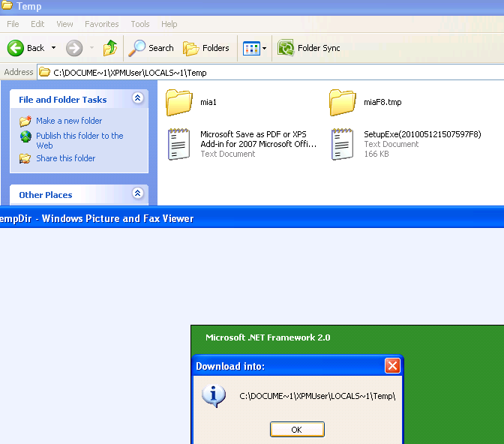This screenshot has height=444, width=504.
Task: Select the miaF8.tmp folder icon
Action: (x=343, y=103)
